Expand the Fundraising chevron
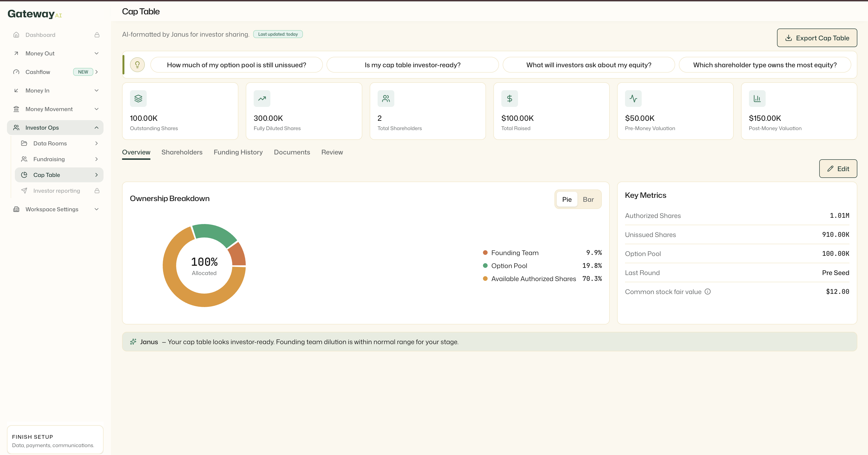This screenshot has width=868, height=455. tap(97, 159)
